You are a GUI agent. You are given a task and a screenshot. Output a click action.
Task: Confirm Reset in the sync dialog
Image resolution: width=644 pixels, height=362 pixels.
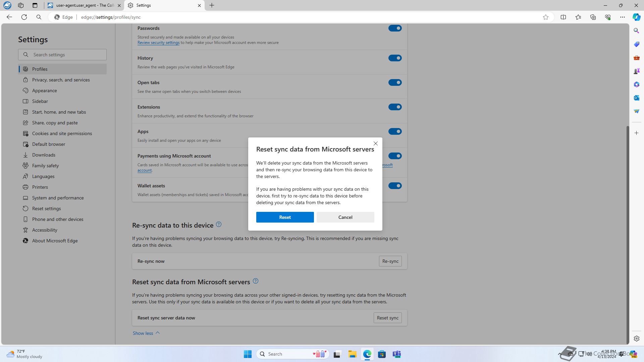click(285, 217)
